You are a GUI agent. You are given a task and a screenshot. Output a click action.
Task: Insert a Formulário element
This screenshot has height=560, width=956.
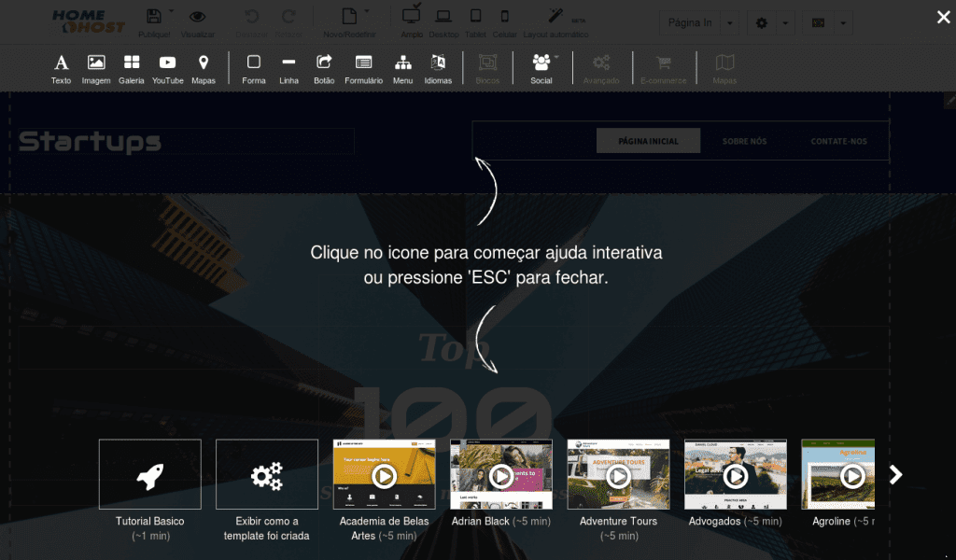point(364,69)
